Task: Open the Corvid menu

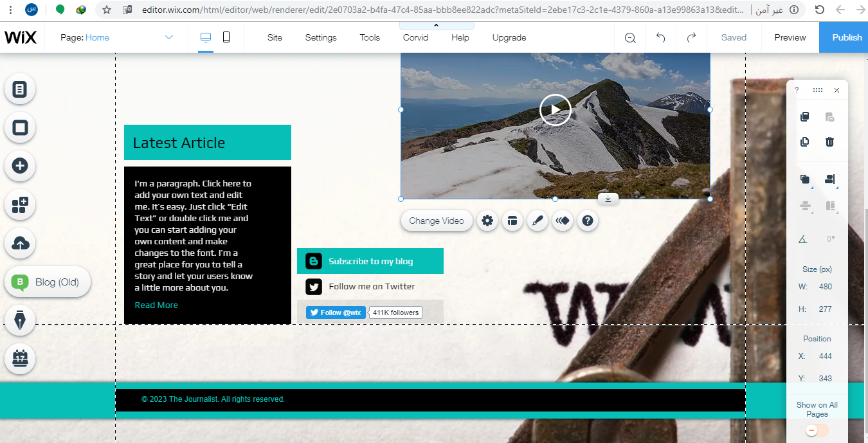Action: point(415,37)
